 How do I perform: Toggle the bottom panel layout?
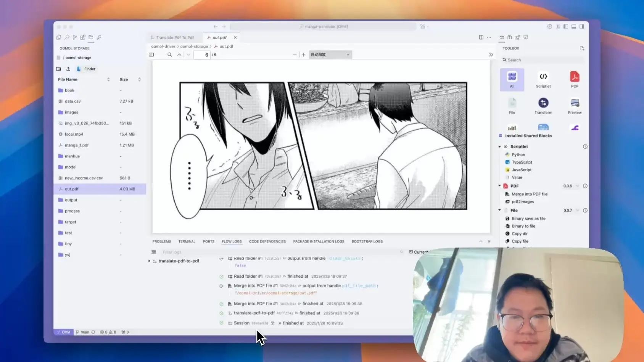pyautogui.click(x=574, y=27)
